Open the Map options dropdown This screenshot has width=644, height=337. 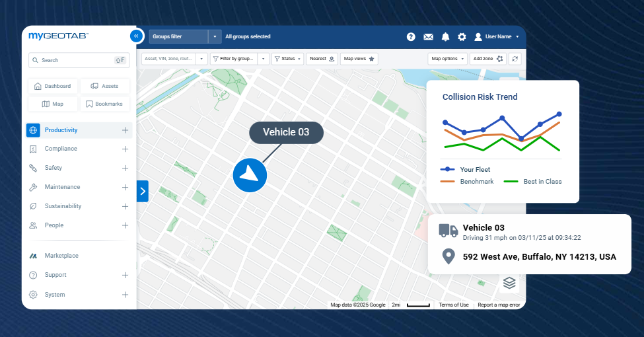448,59
